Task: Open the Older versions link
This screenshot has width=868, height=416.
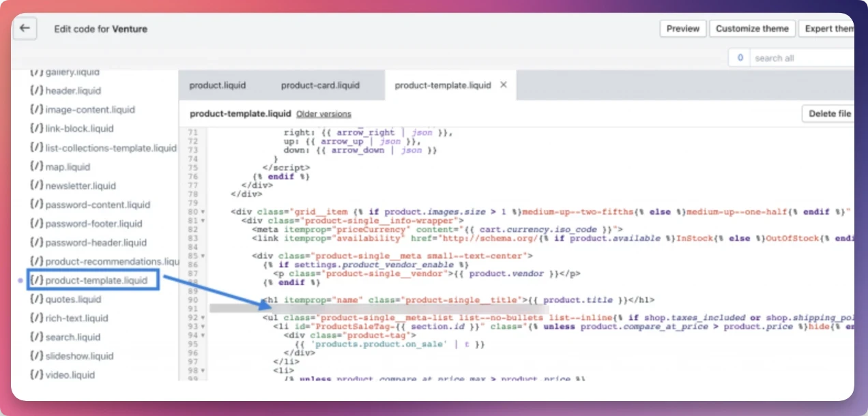Action: [323, 114]
